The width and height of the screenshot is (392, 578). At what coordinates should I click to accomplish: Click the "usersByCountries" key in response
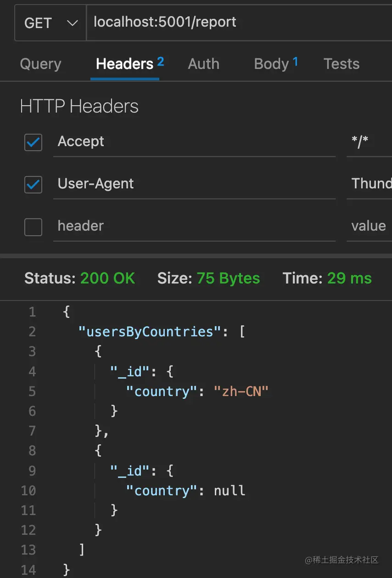pyautogui.click(x=146, y=331)
